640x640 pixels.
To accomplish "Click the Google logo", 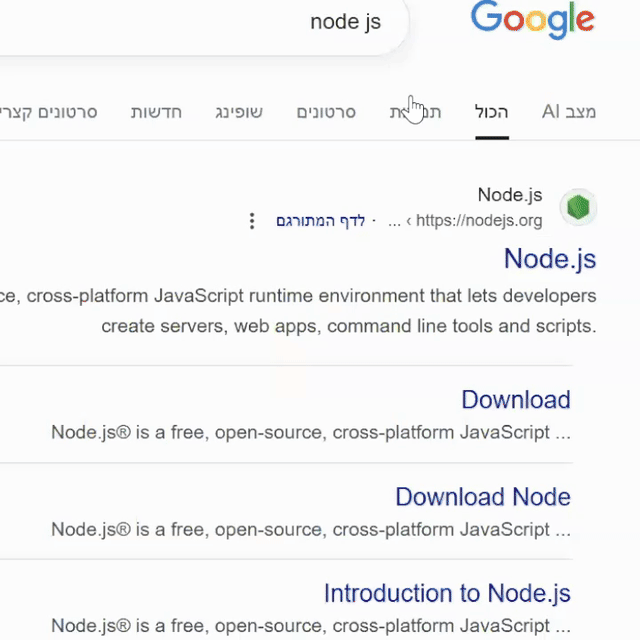I will coord(533,20).
